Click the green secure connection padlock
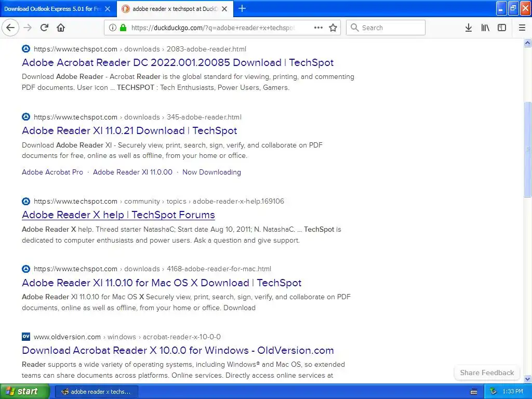This screenshot has width=532, height=399. (123, 28)
